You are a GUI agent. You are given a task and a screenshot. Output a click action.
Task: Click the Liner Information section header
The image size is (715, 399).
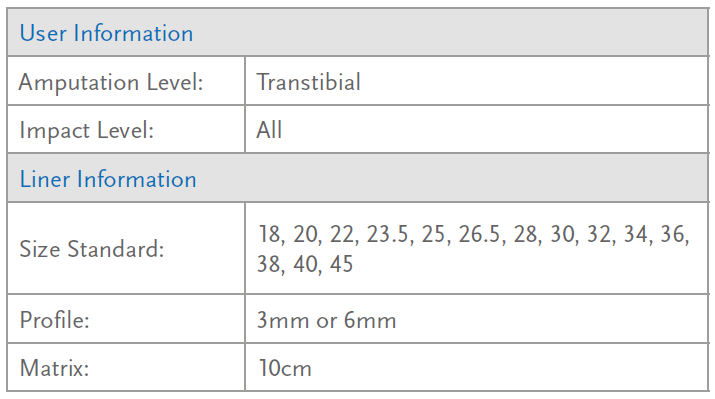point(358,178)
